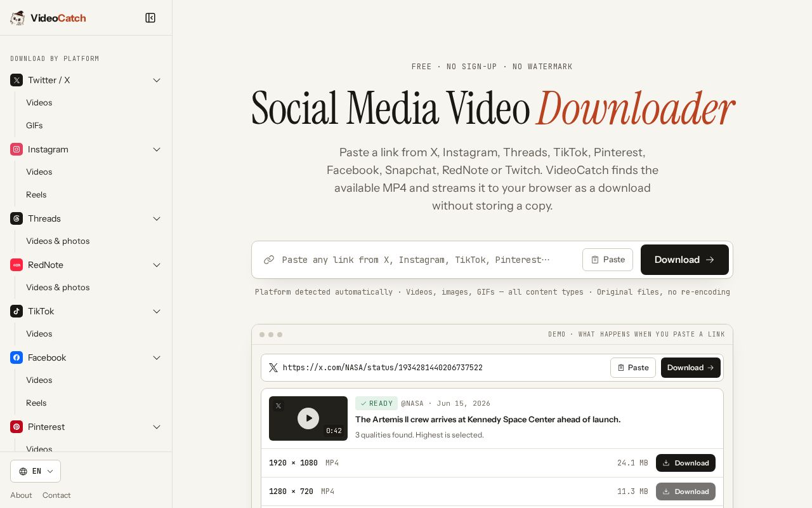Click the RedNote platform icon
812x508 pixels.
pyautogui.click(x=16, y=265)
